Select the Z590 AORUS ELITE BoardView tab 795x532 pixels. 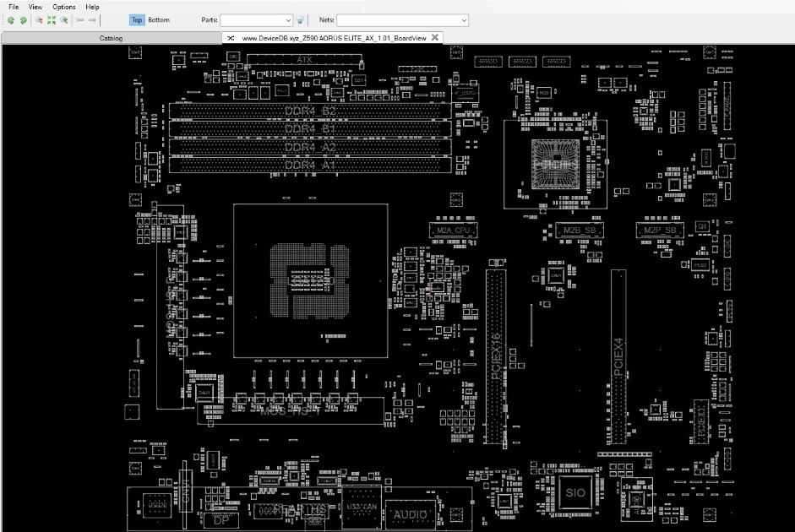(x=334, y=38)
